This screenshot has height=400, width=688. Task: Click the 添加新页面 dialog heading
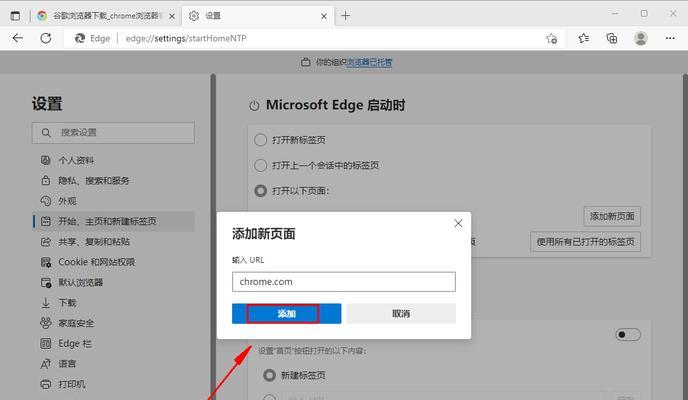(x=264, y=234)
